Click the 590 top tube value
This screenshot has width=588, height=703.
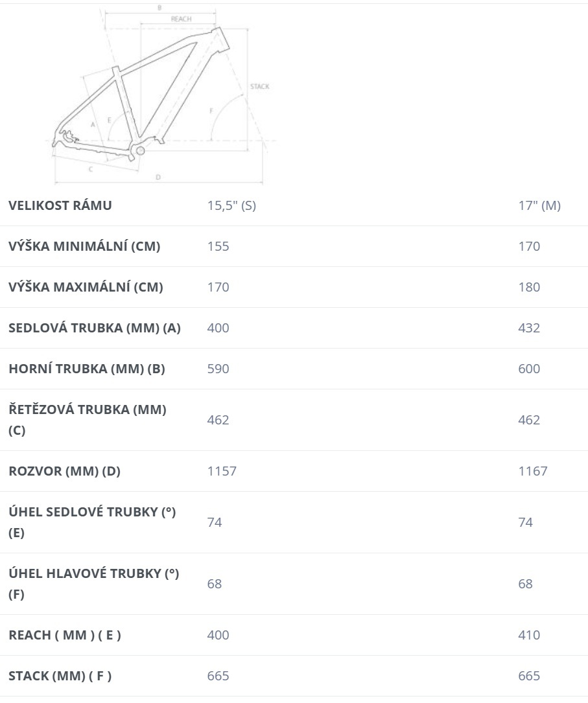[218, 369]
